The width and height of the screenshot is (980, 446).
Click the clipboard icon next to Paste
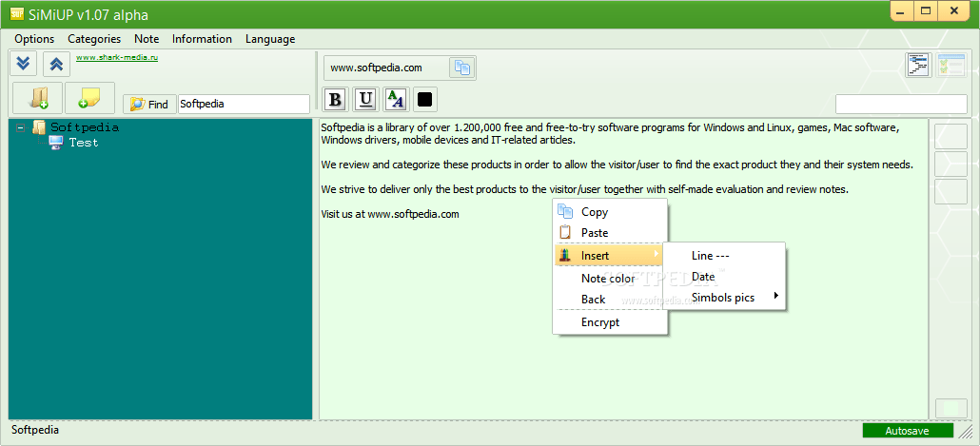(x=565, y=232)
